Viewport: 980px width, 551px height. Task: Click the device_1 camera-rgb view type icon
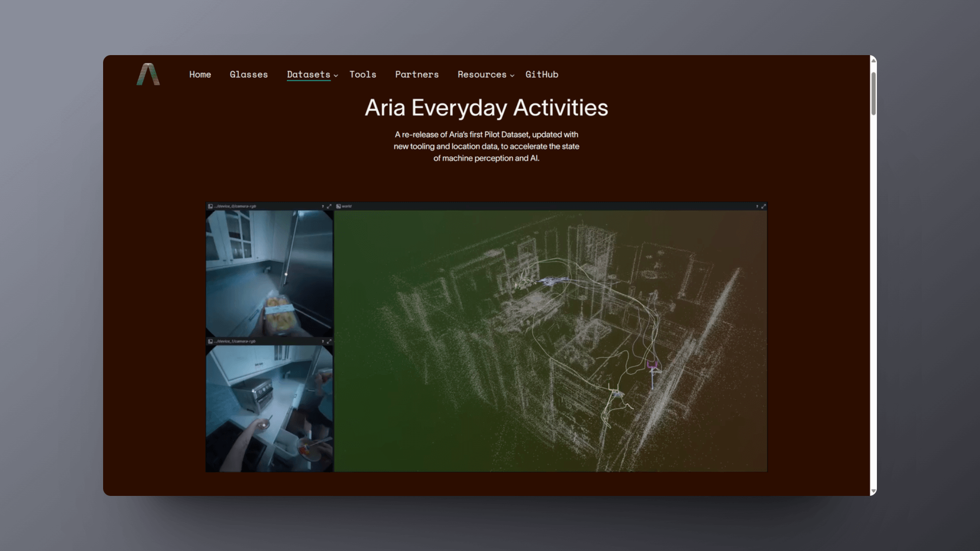(210, 341)
